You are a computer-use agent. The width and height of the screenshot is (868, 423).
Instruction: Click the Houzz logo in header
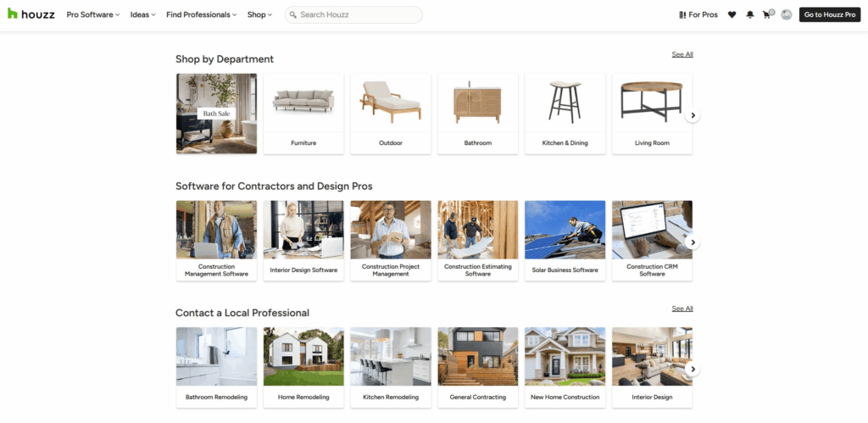[31, 14]
